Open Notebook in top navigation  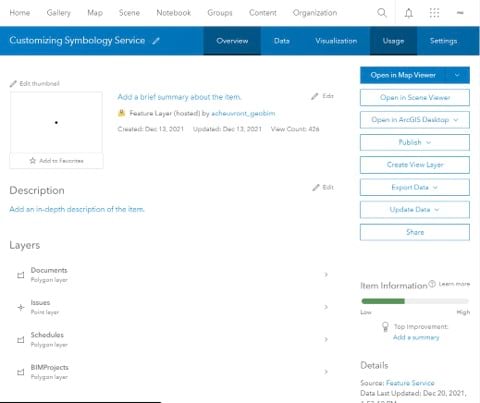(x=174, y=13)
